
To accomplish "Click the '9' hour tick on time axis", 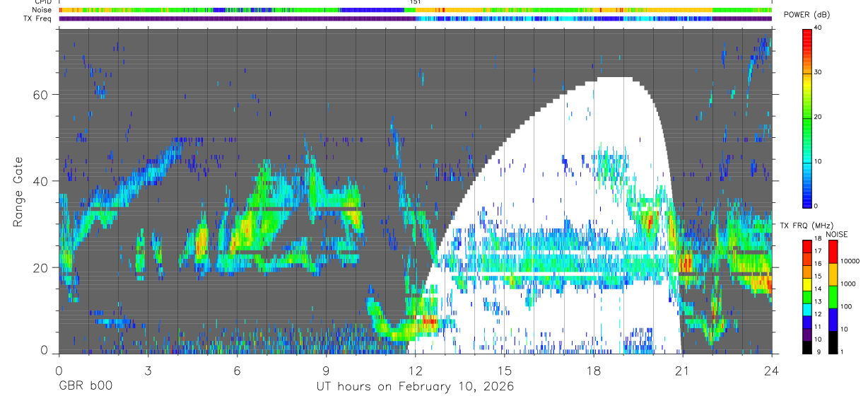I will click(326, 370).
